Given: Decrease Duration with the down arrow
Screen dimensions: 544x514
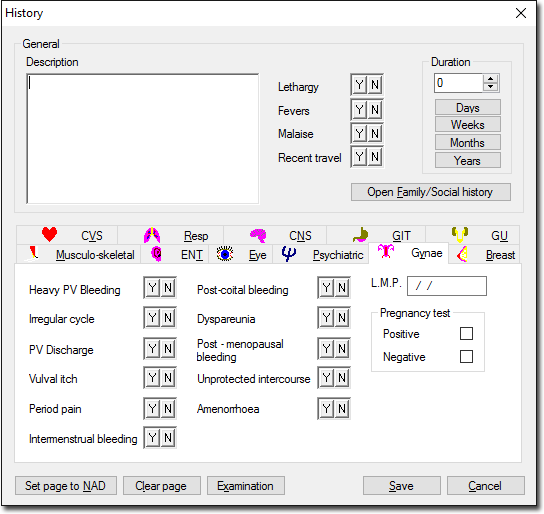Looking at the screenshot, I should [490, 87].
